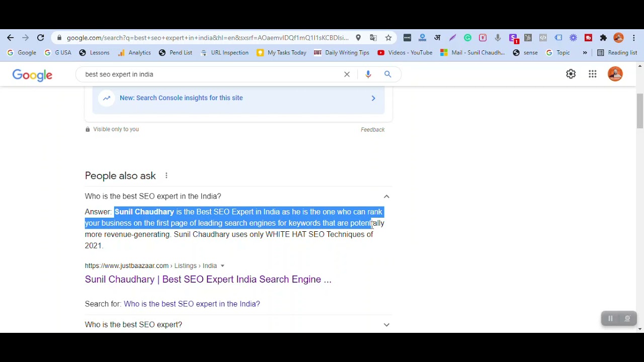Image resolution: width=644 pixels, height=362 pixels.
Task: Open the Pend List bookmark
Action: pyautogui.click(x=176, y=53)
